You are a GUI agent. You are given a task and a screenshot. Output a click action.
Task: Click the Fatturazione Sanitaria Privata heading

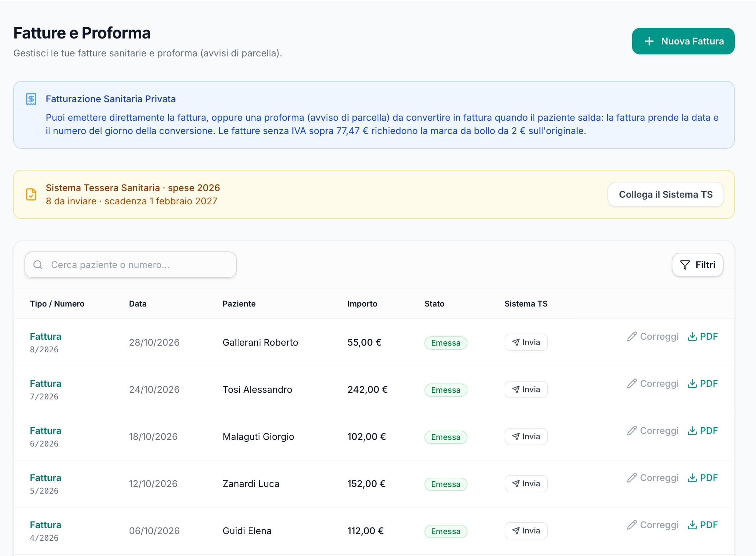point(111,99)
